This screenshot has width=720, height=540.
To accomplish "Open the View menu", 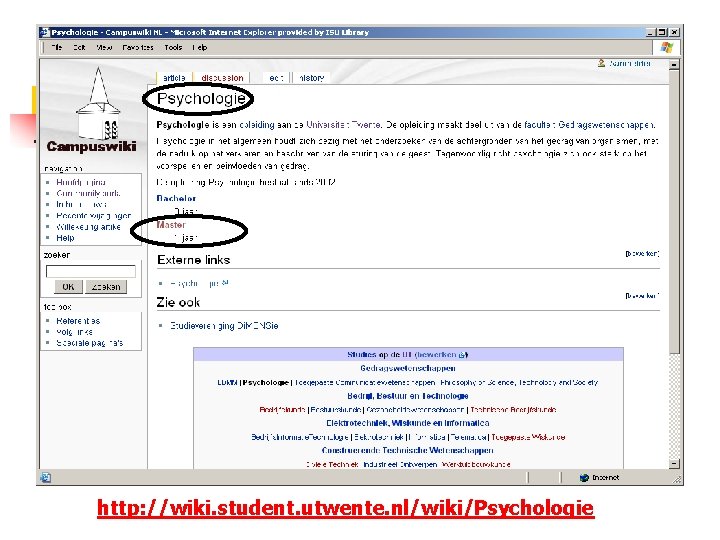I will [x=104, y=47].
